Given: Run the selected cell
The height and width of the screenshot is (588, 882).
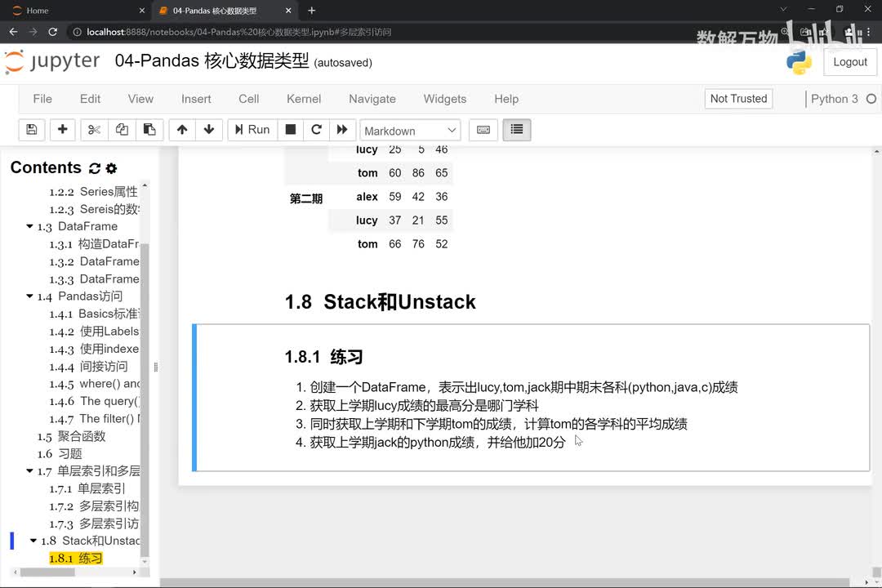Looking at the screenshot, I should pos(252,129).
